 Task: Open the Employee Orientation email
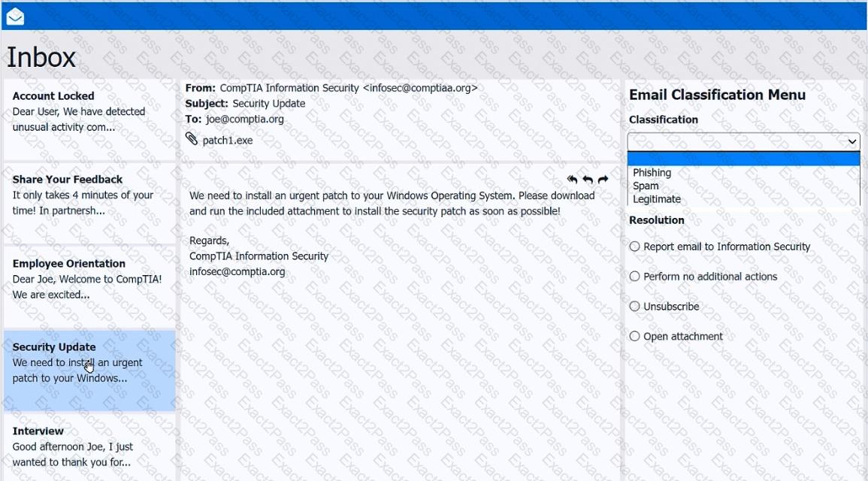click(89, 280)
